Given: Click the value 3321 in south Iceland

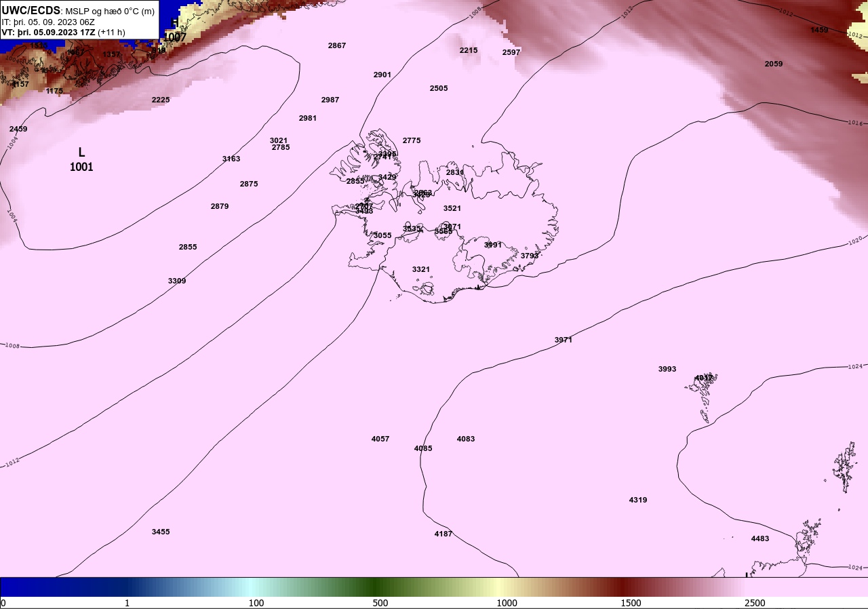Looking at the screenshot, I should (421, 269).
